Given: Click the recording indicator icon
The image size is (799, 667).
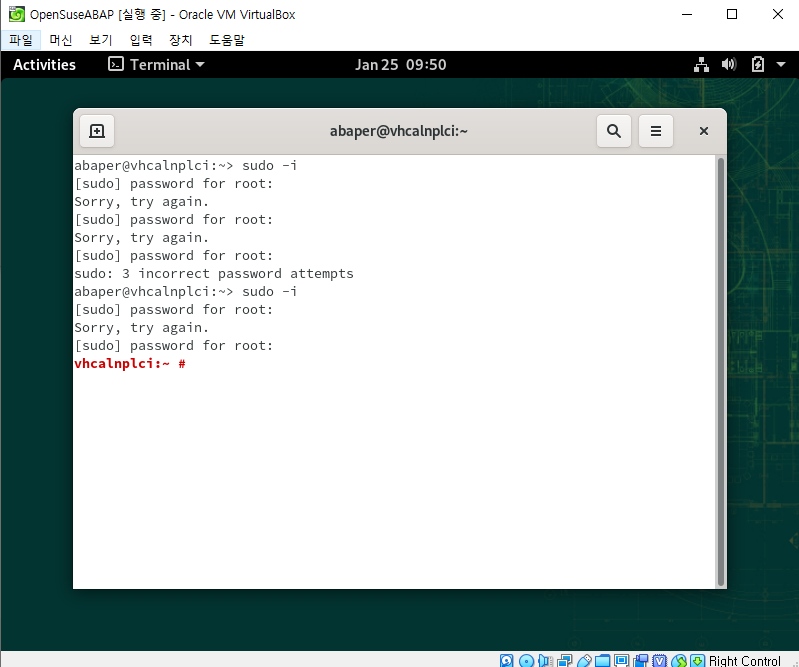Looking at the screenshot, I should 641,660.
